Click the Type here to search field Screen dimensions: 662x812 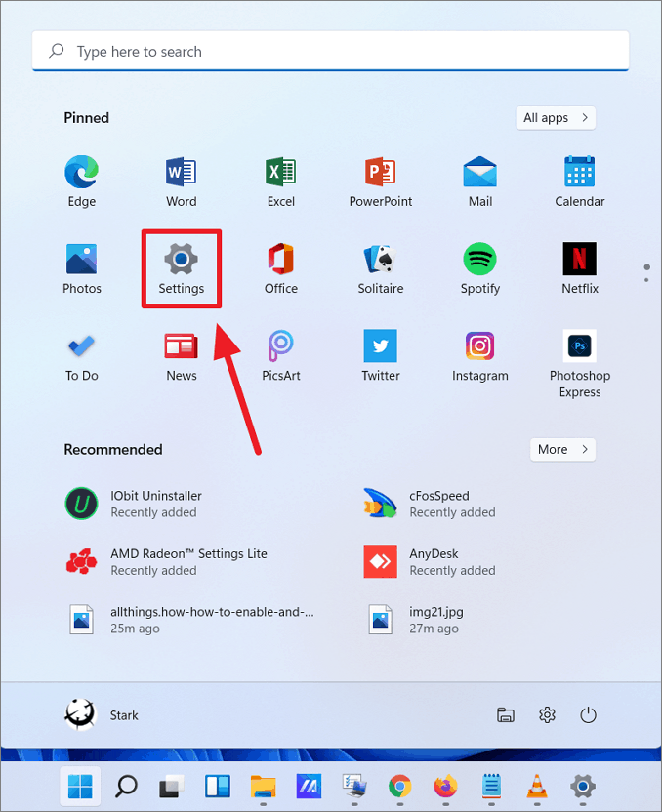[330, 51]
